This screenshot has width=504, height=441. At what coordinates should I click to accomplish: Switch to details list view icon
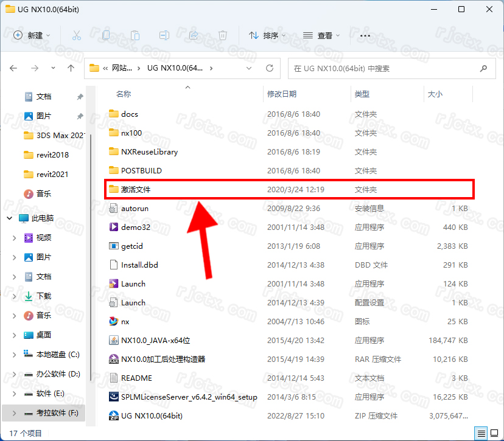click(x=481, y=433)
